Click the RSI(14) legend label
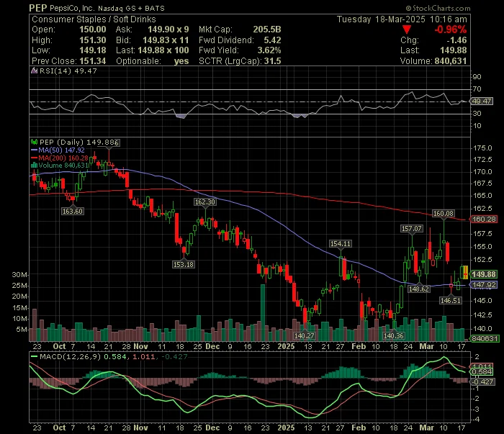The image size is (504, 434). [x=55, y=71]
